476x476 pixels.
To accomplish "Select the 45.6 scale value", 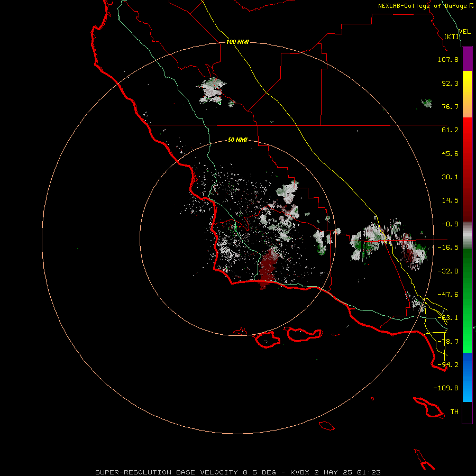I will pyautogui.click(x=450, y=153).
